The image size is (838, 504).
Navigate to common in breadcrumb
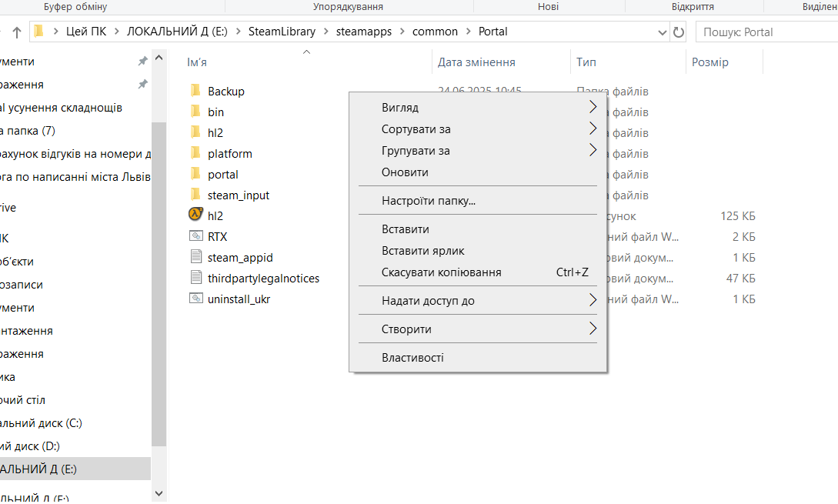pyautogui.click(x=435, y=32)
